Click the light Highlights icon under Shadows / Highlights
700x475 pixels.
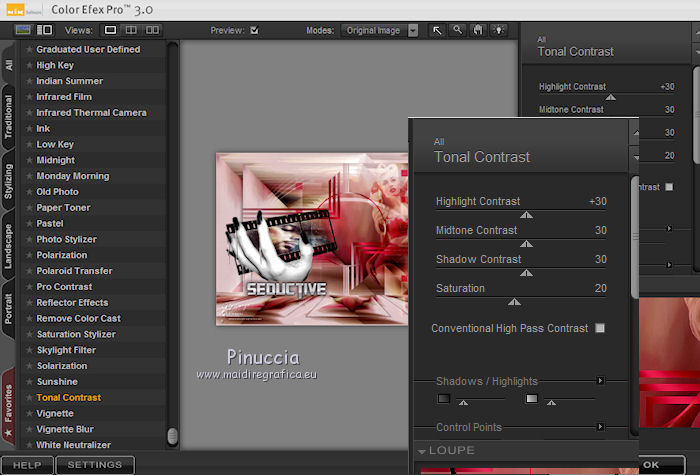point(532,398)
